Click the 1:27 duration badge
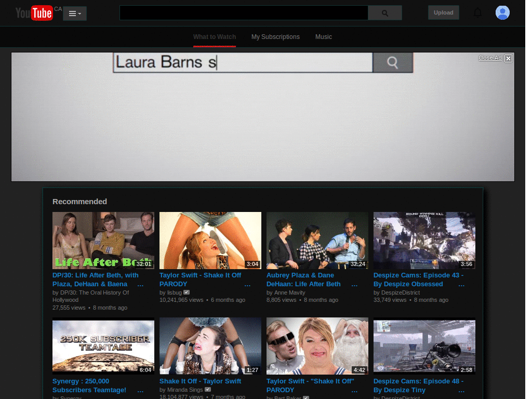This screenshot has width=532, height=399. (252, 370)
